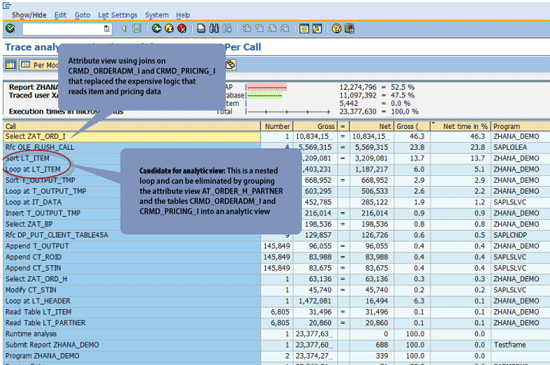Screen dimensions: 550x365
Task: Click the Generate Shortcut icon
Action: tap(317, 28)
